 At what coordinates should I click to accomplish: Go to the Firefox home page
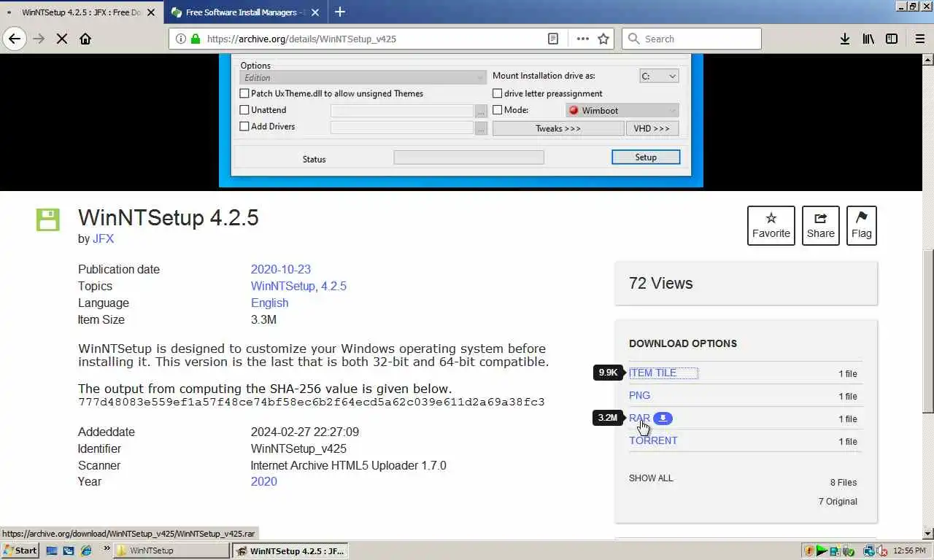[85, 39]
